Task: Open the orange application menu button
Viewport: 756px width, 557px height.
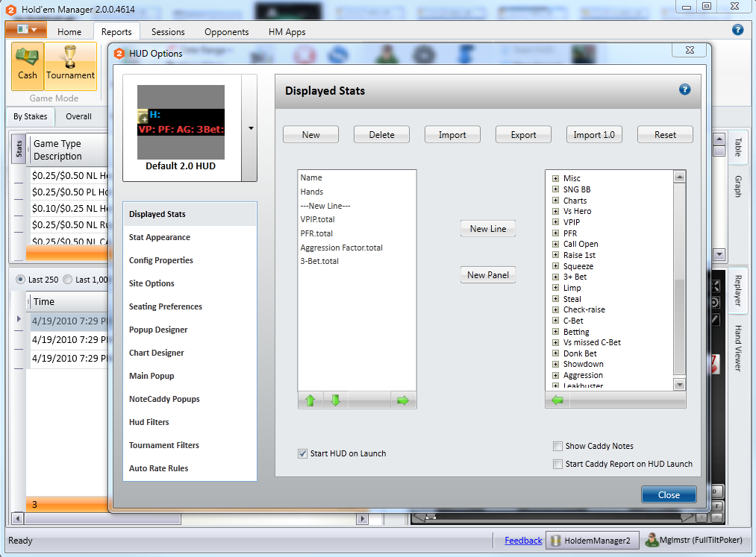Action: coord(26,29)
